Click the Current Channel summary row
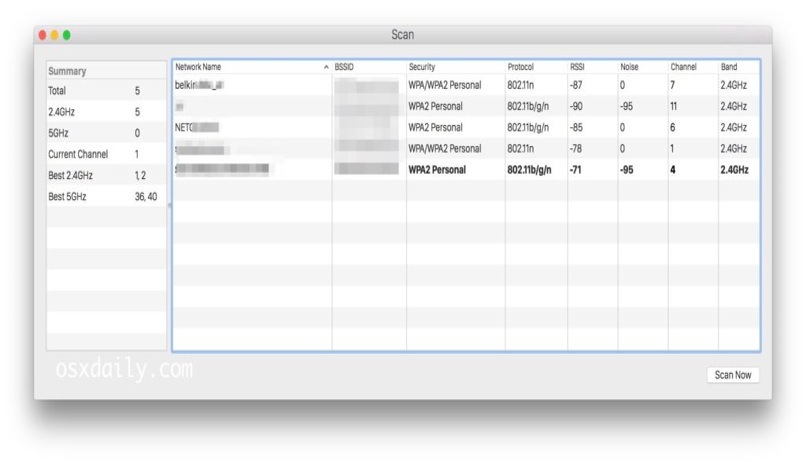Viewport: 806px width, 465px height. click(106, 155)
